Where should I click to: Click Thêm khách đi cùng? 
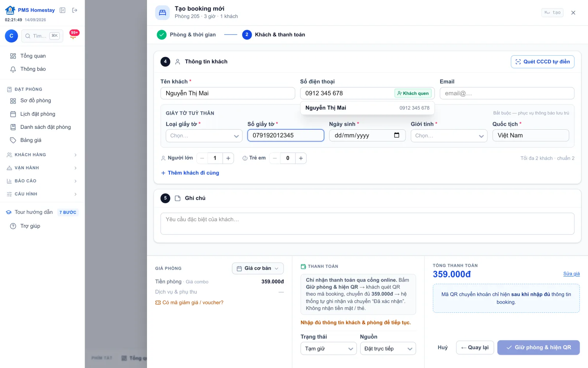(x=190, y=173)
